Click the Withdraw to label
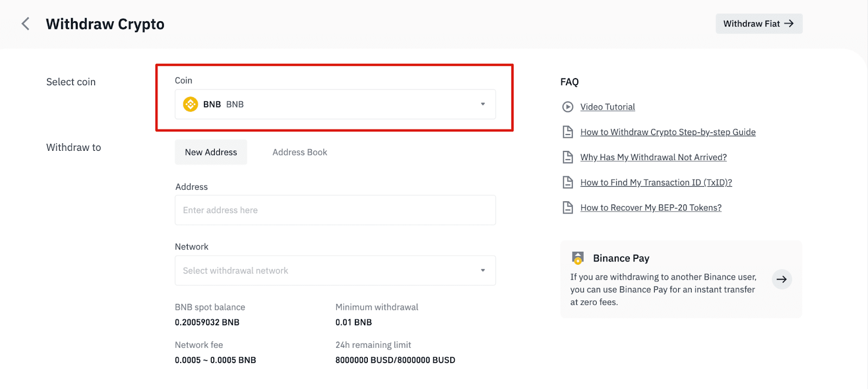This screenshot has height=389, width=868. point(74,148)
